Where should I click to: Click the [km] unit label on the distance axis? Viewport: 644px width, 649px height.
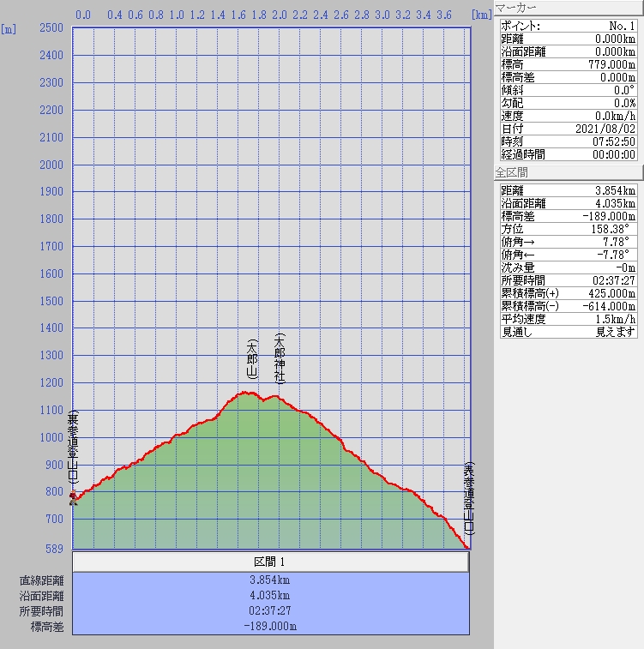tap(482, 15)
